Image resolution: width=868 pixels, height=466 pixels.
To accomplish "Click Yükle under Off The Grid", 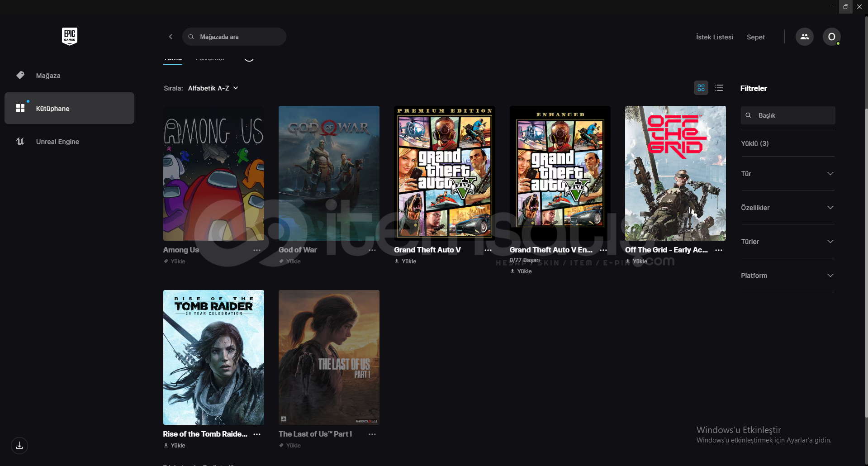I will pyautogui.click(x=636, y=262).
